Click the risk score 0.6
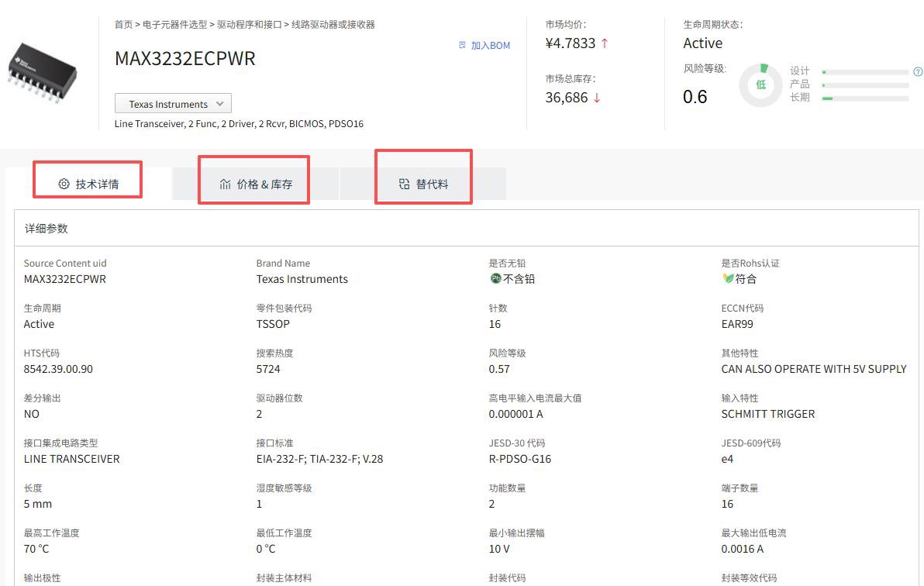 point(695,97)
